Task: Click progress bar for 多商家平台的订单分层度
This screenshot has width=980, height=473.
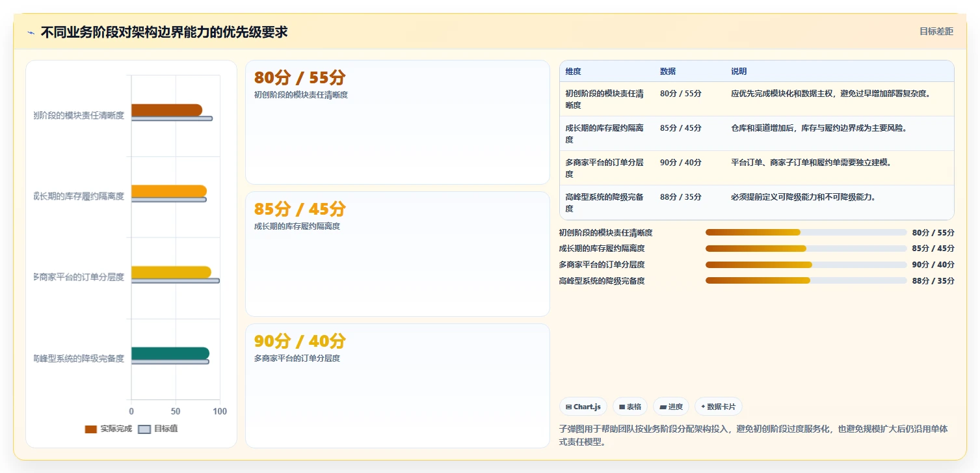Action: 806,265
